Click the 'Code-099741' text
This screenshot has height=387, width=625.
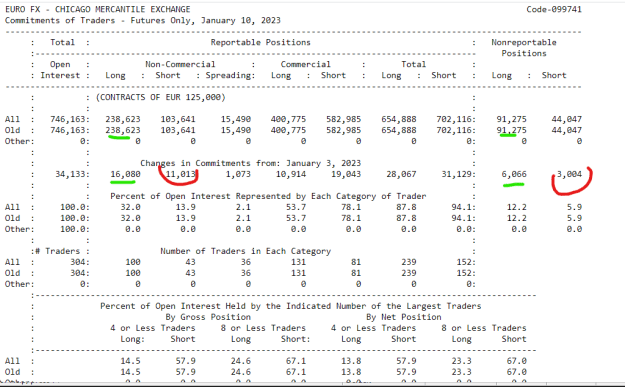(x=554, y=9)
